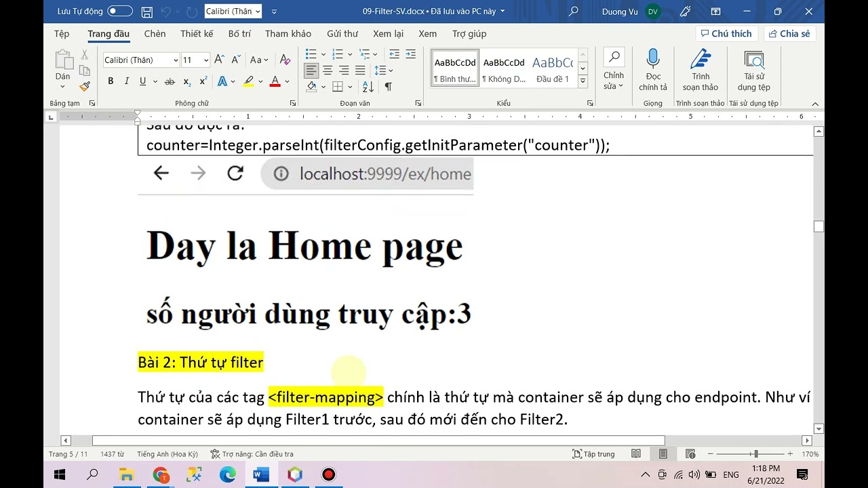Viewport: 868px width, 488px height.
Task: Justify paragraph text
Action: (x=360, y=70)
